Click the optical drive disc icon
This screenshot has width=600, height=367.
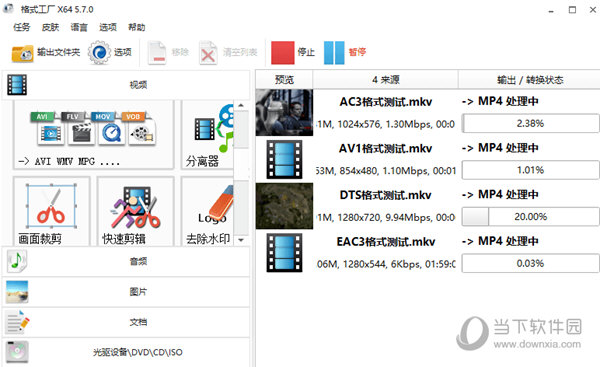17,352
